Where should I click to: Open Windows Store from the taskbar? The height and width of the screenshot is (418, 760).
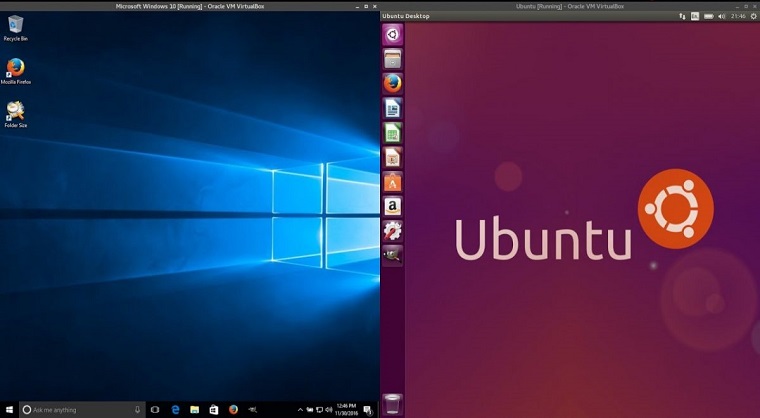pos(214,410)
